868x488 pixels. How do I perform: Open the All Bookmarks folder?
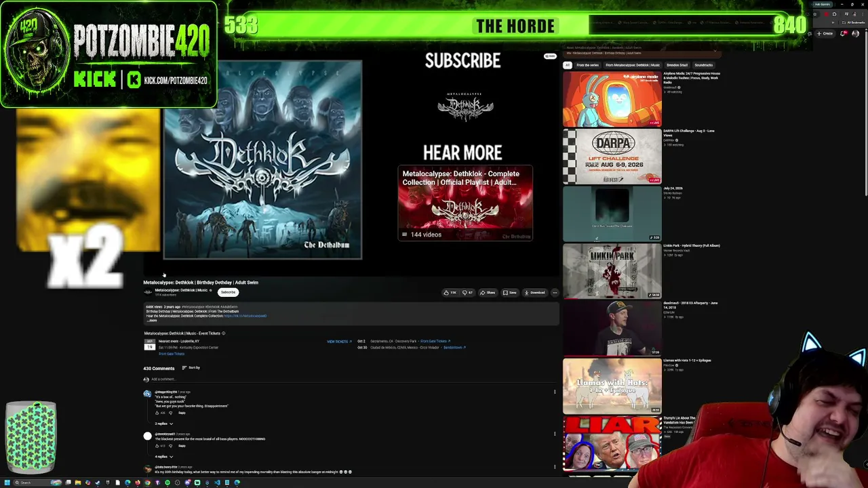852,22
